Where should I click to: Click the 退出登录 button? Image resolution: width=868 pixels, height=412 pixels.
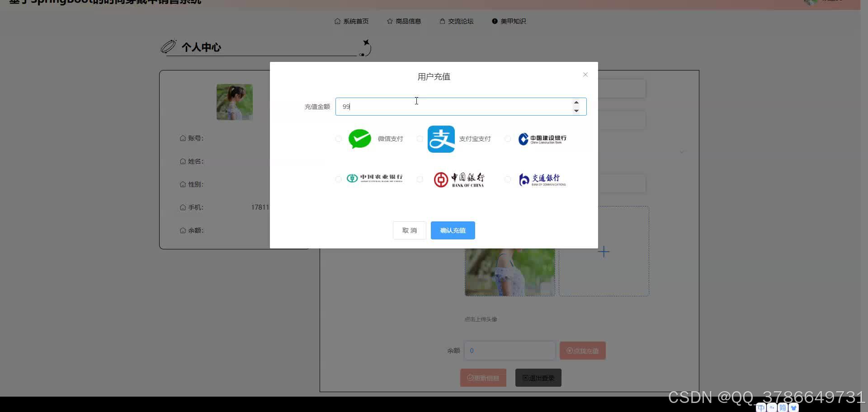(x=538, y=378)
